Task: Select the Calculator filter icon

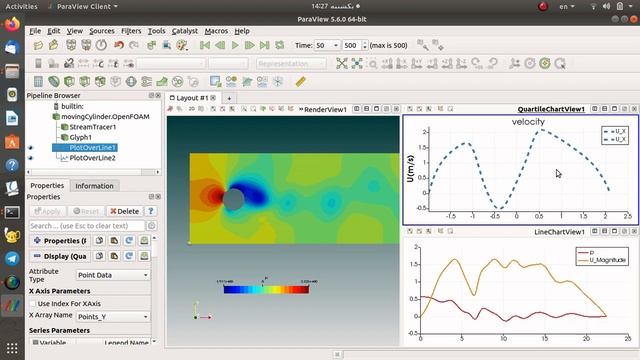Action: [x=38, y=82]
